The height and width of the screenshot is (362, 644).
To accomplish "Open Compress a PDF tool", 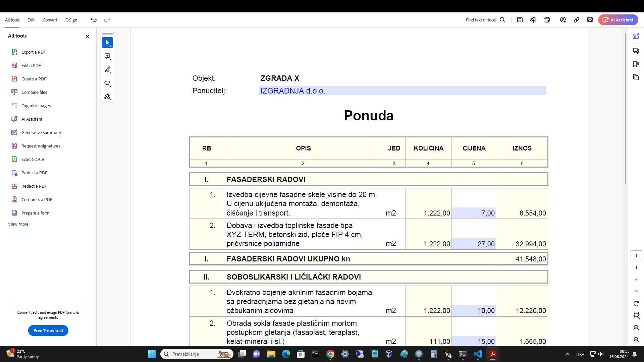I will tap(37, 199).
